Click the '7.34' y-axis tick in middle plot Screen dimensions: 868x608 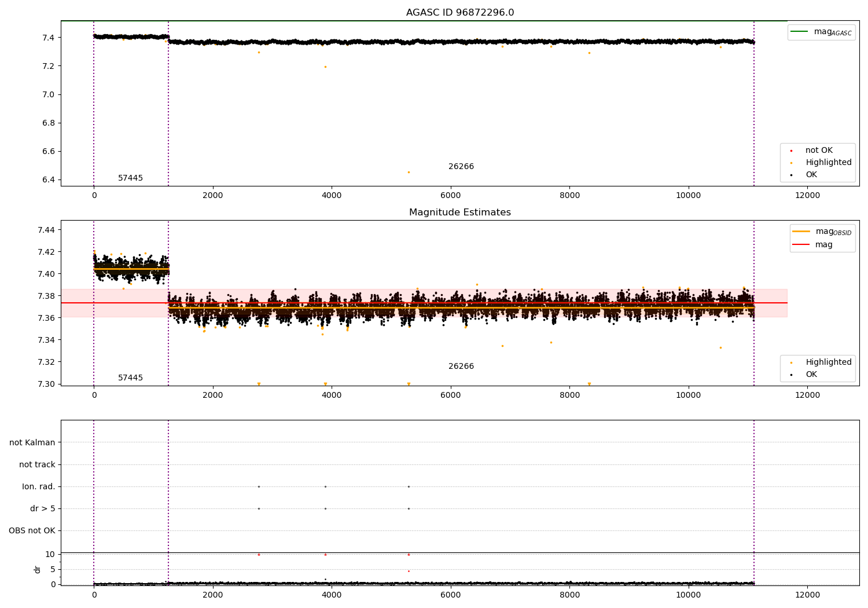click(46, 340)
